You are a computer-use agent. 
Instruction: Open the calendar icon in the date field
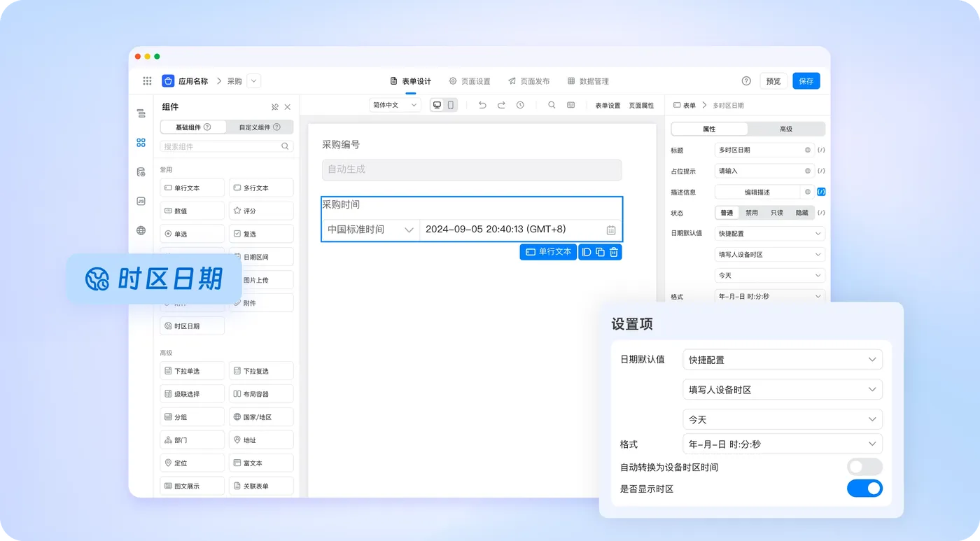(611, 230)
